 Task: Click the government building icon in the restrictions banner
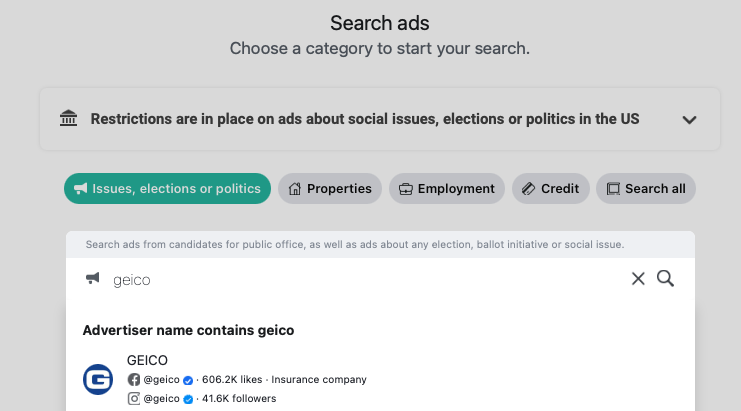pos(68,119)
